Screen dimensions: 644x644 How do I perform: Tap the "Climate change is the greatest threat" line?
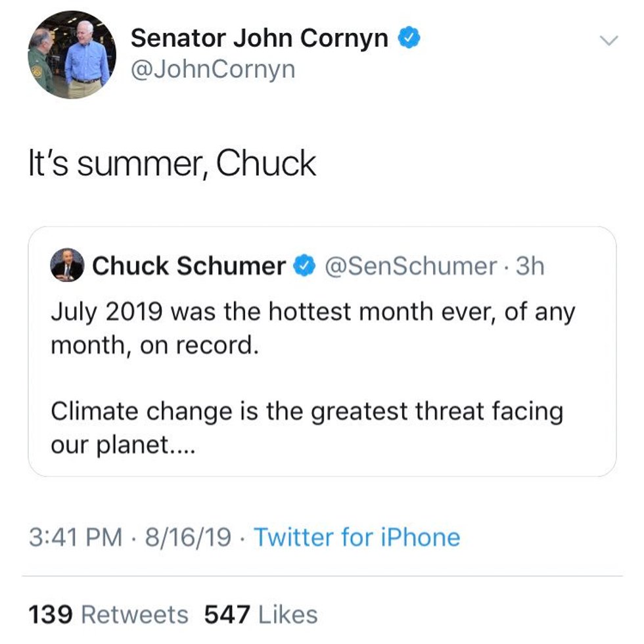tap(307, 412)
